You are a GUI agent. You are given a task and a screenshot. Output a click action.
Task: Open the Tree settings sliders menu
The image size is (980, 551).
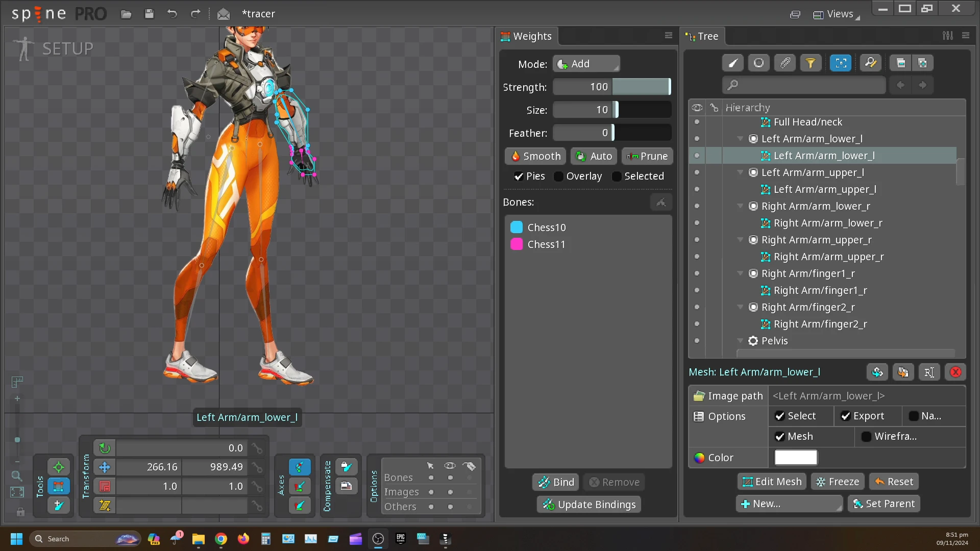[948, 35]
